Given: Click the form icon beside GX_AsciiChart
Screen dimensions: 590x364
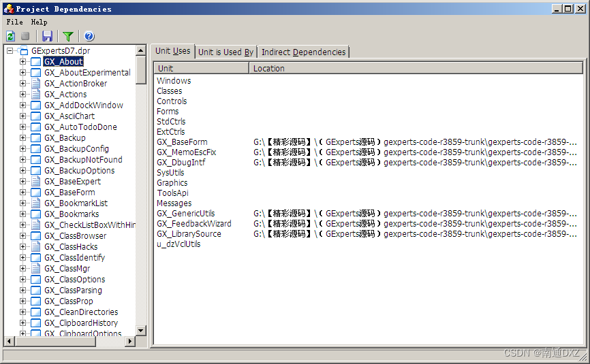Looking at the screenshot, I should click(x=35, y=116).
